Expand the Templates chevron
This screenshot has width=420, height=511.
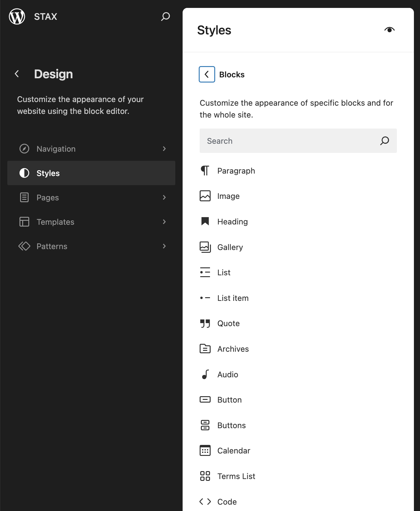(x=164, y=222)
